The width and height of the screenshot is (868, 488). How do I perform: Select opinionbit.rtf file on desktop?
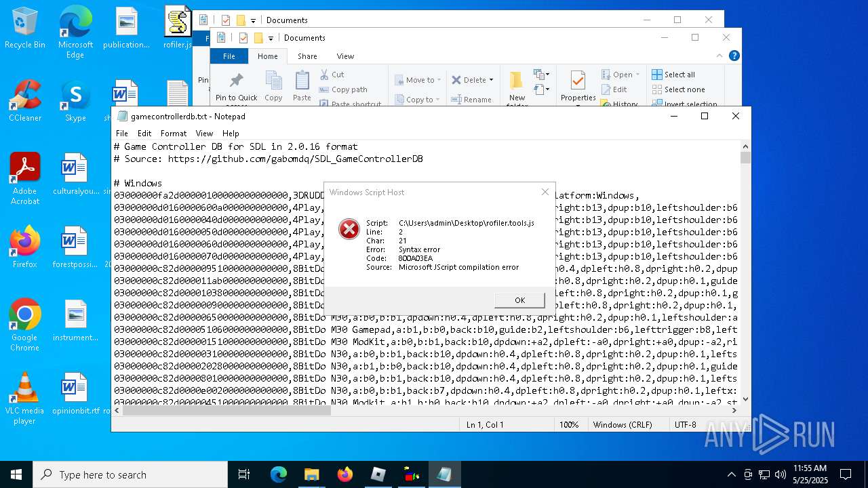click(x=75, y=393)
